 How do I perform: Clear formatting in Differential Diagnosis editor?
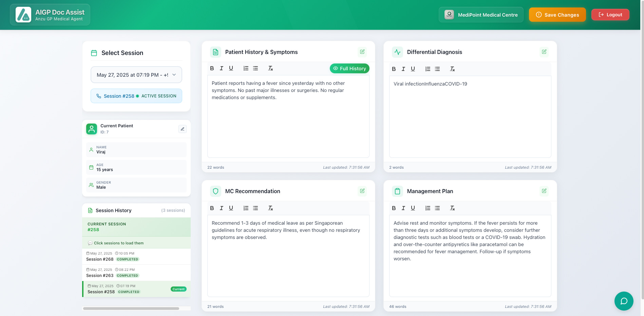click(x=452, y=69)
